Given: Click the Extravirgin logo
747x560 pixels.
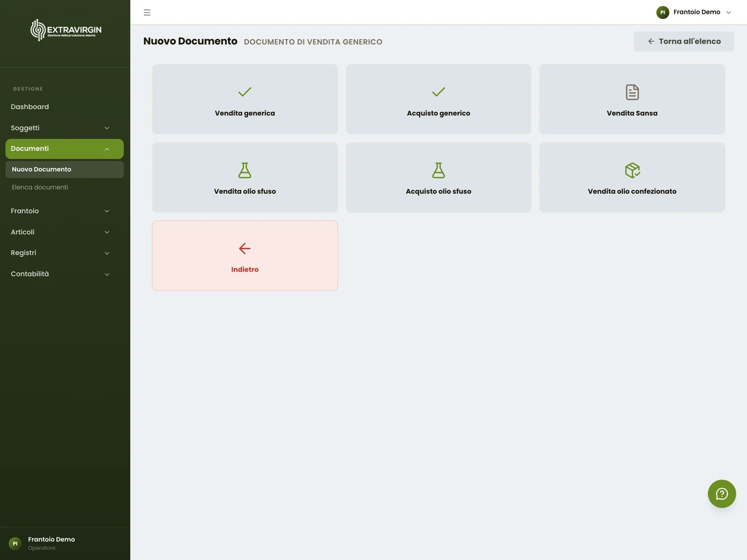Looking at the screenshot, I should [x=66, y=30].
